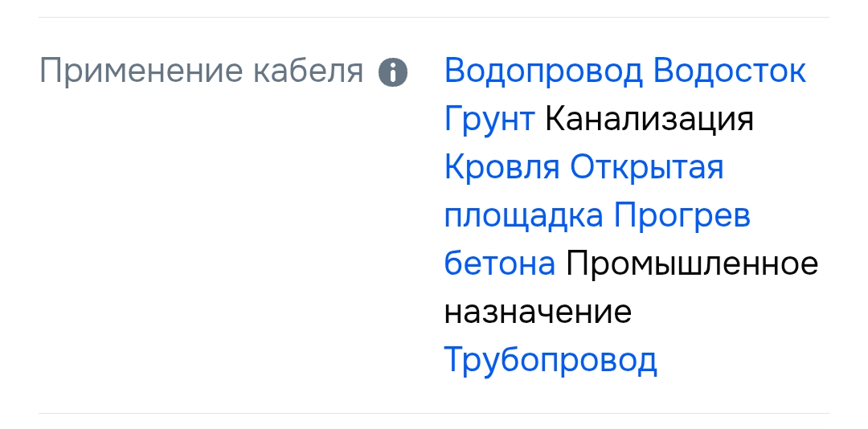
Task: Click the word Промышленное
Action: pyautogui.click(x=692, y=264)
